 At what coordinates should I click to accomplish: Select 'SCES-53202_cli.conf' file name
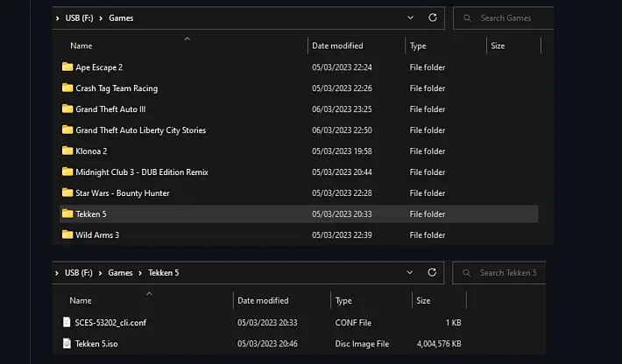click(110, 322)
